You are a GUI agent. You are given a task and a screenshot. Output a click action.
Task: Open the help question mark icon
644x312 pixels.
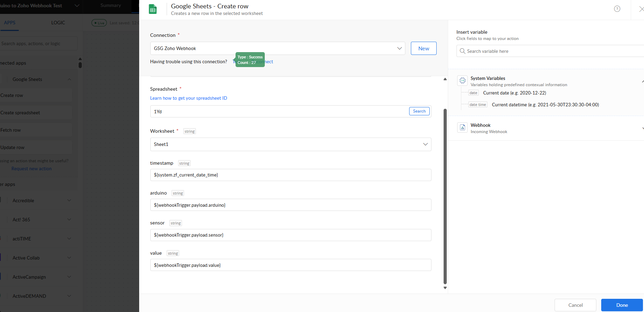[x=617, y=9]
